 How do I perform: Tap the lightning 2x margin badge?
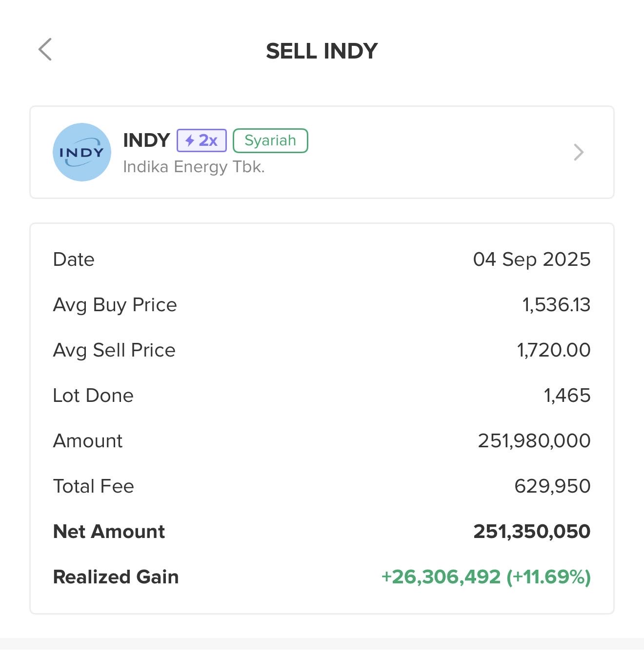click(201, 140)
